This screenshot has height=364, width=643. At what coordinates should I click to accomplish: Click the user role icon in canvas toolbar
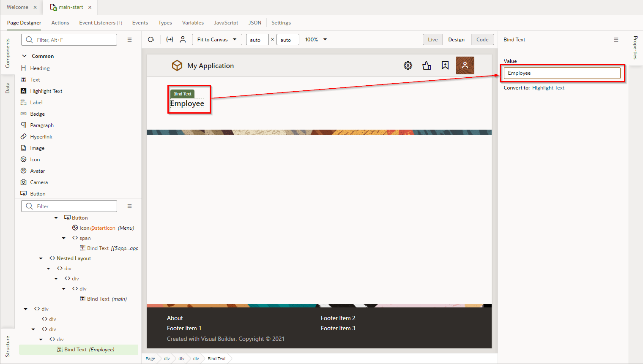(183, 40)
